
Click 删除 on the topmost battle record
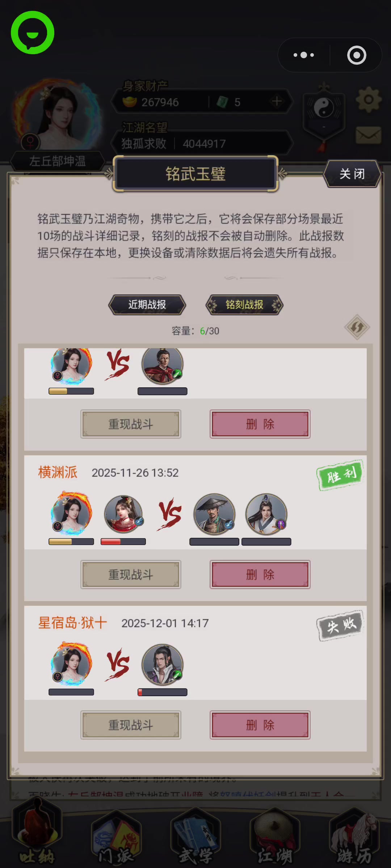pos(260,424)
